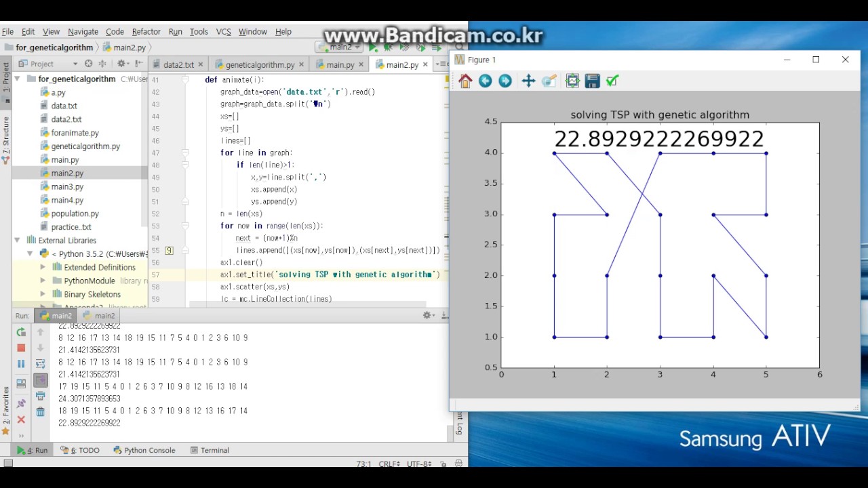Open the Terminal tool window
This screenshot has width=868, height=488.
pos(210,450)
